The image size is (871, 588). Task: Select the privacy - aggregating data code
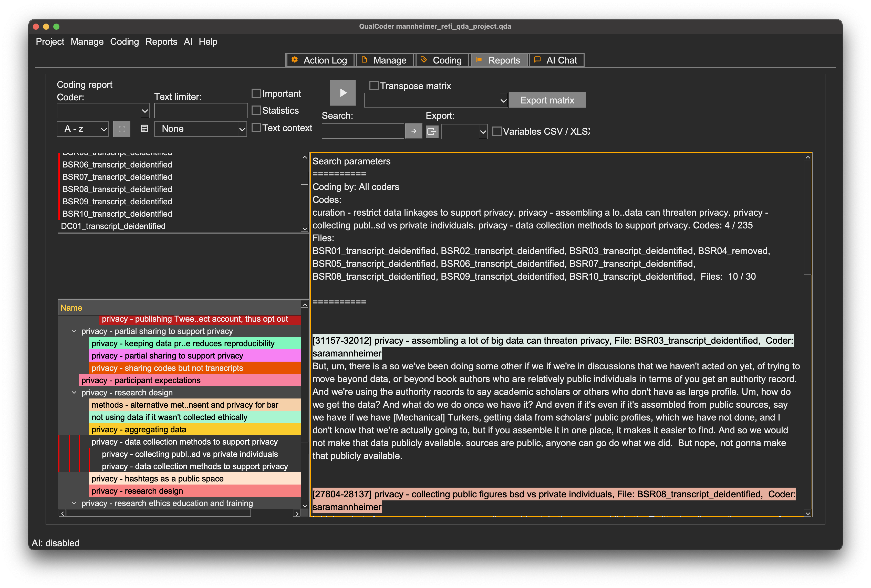click(x=139, y=429)
